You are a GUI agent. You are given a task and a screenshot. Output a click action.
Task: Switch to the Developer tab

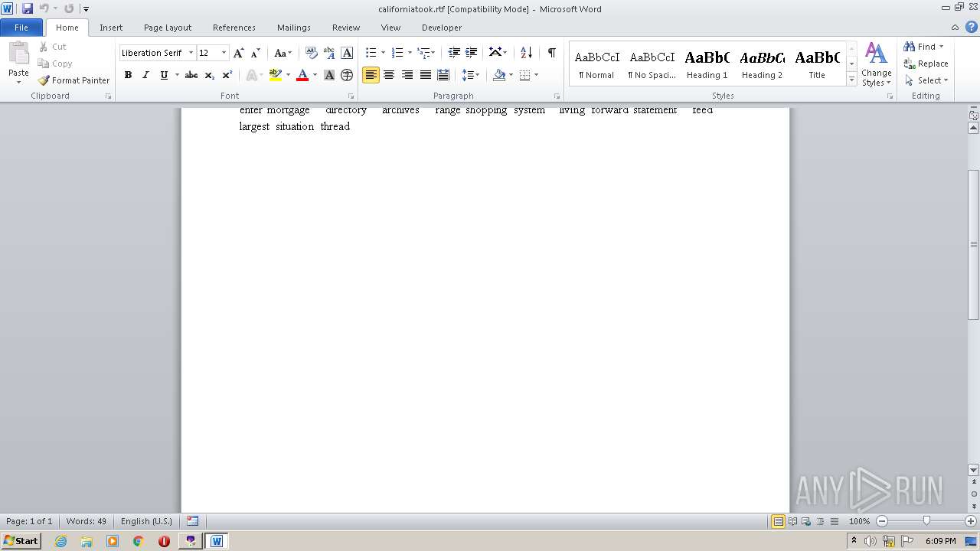(442, 28)
